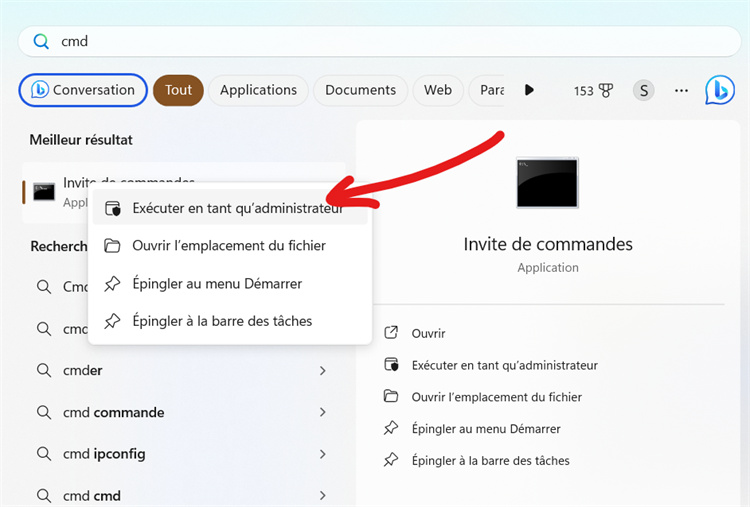Image resolution: width=750 pixels, height=507 pixels.
Task: Click the large Command Prompt thumbnail in preview
Action: pyautogui.click(x=547, y=182)
